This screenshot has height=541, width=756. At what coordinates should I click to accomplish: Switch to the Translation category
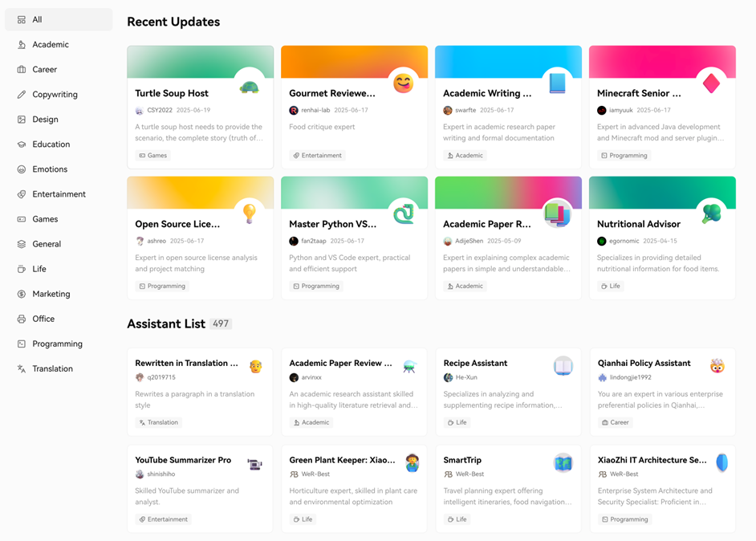[52, 368]
